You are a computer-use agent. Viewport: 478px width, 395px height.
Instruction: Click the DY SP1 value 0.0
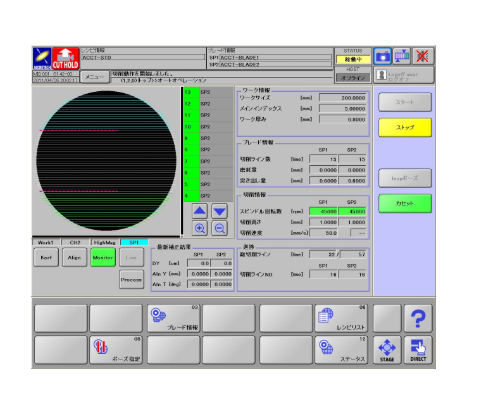pyautogui.click(x=199, y=263)
